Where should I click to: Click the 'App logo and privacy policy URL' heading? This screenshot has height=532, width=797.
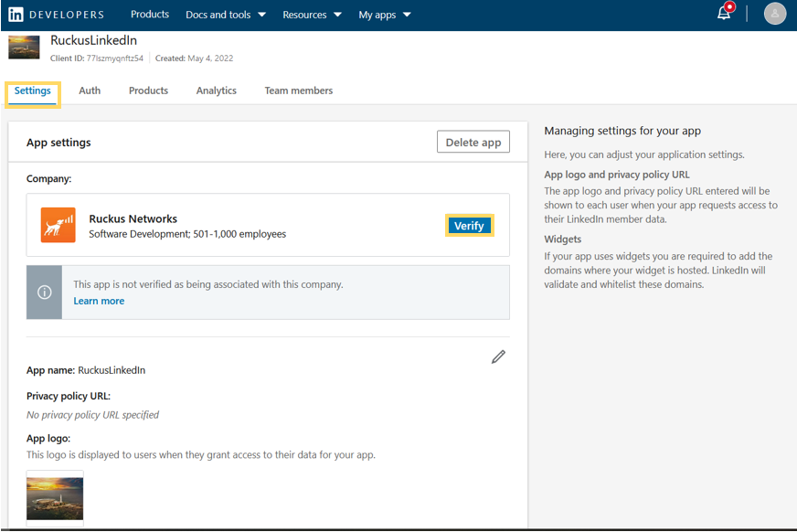(x=617, y=175)
